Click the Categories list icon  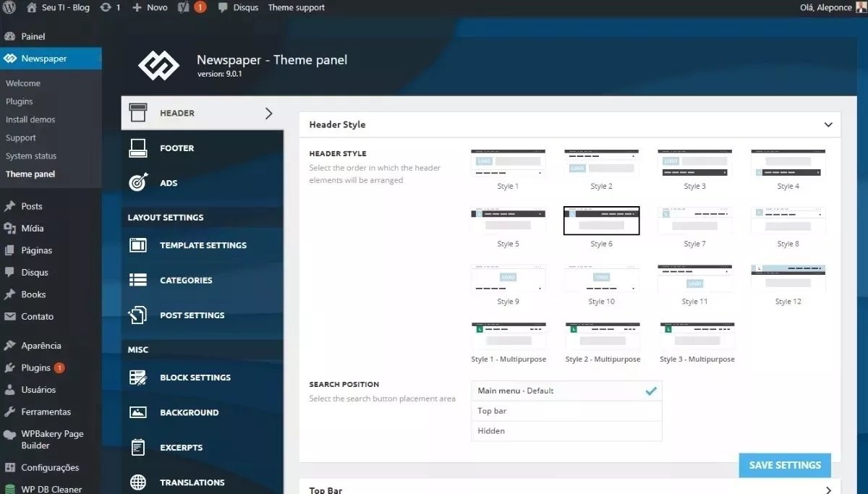(138, 280)
